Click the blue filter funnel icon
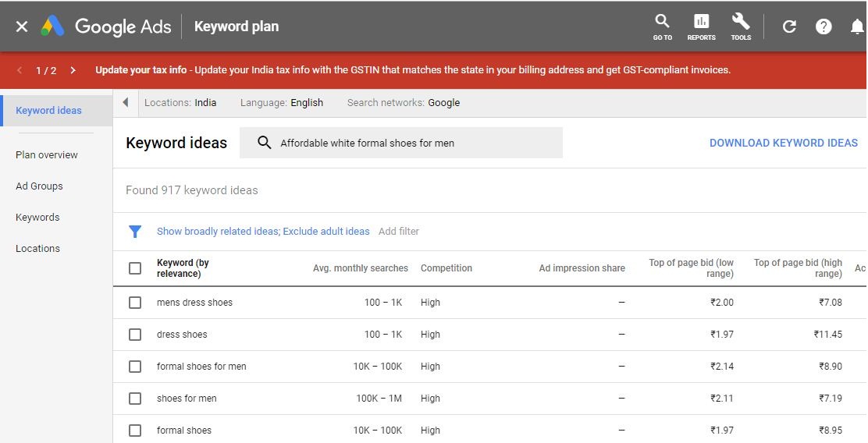Screen dimensions: 868x443 click(135, 232)
